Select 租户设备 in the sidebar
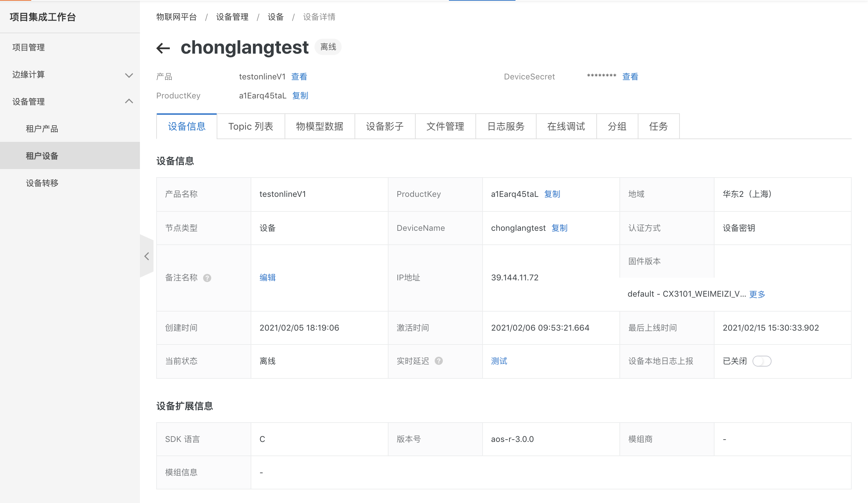Viewport: 868px width, 503px height. click(x=70, y=155)
